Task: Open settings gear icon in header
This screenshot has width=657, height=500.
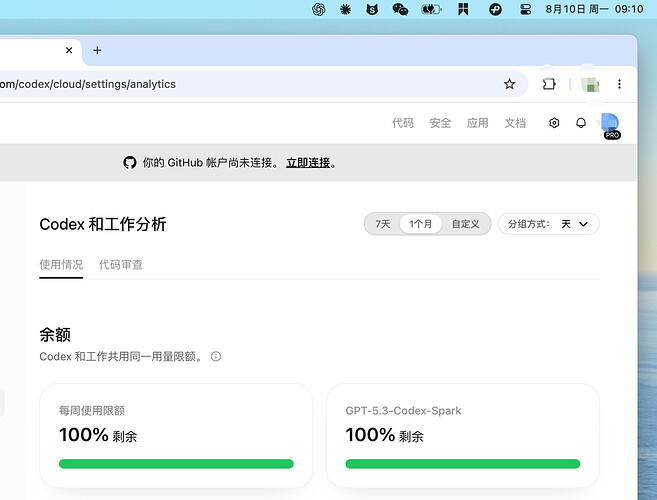Action: pyautogui.click(x=554, y=123)
